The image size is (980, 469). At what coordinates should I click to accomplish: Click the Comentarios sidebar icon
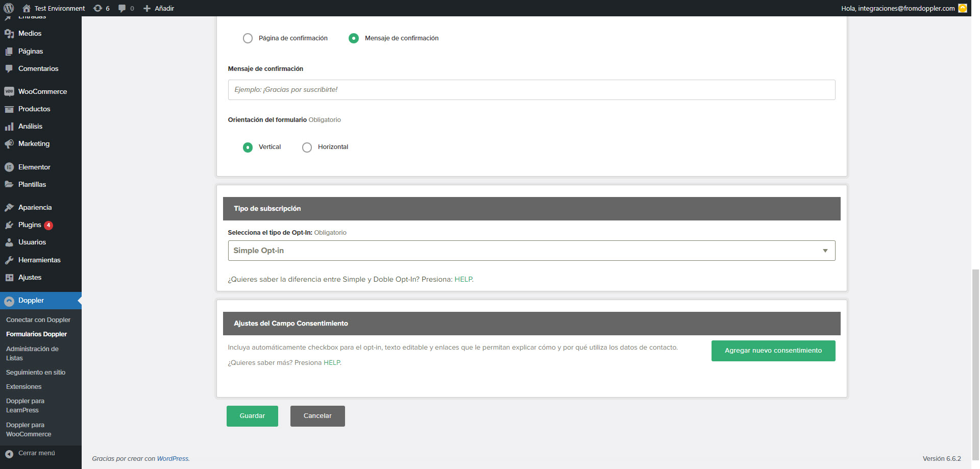[x=9, y=68]
